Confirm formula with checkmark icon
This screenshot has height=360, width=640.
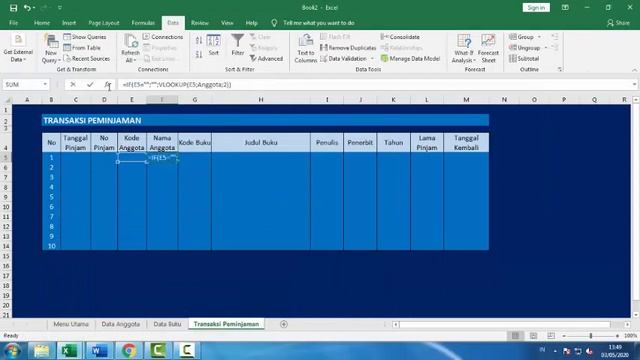click(90, 84)
